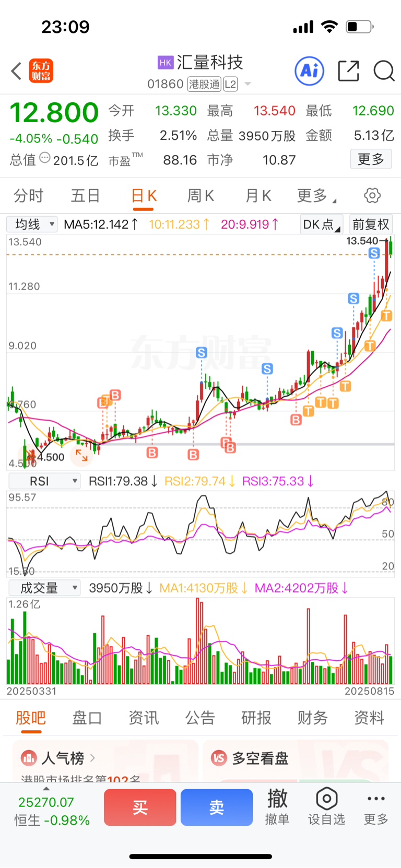Open the 人气榜 card
The height and width of the screenshot is (868, 401).
[105, 761]
